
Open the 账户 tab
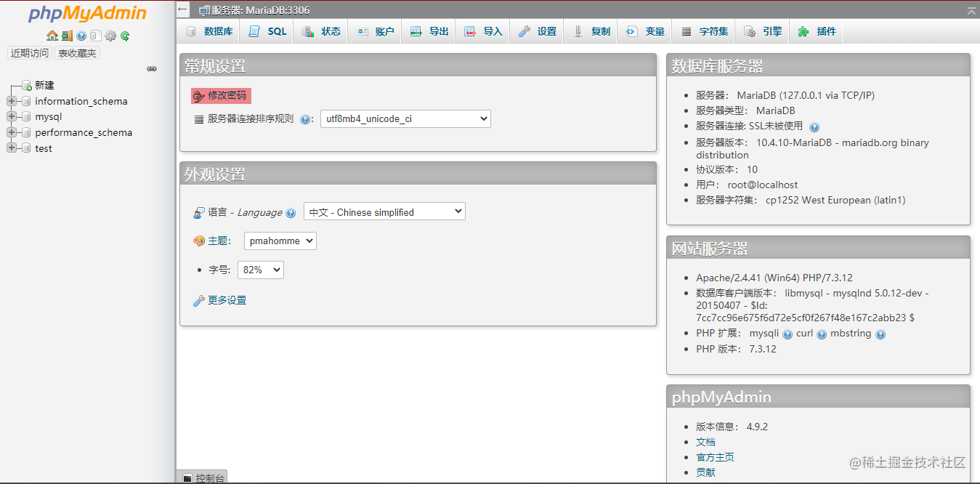[375, 31]
